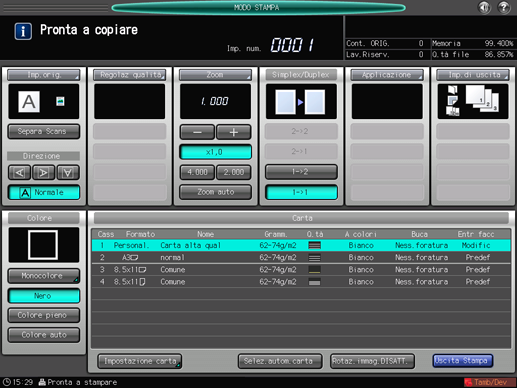Click the paper quantity indicator for tray 1
The height and width of the screenshot is (388, 517).
coord(314,245)
